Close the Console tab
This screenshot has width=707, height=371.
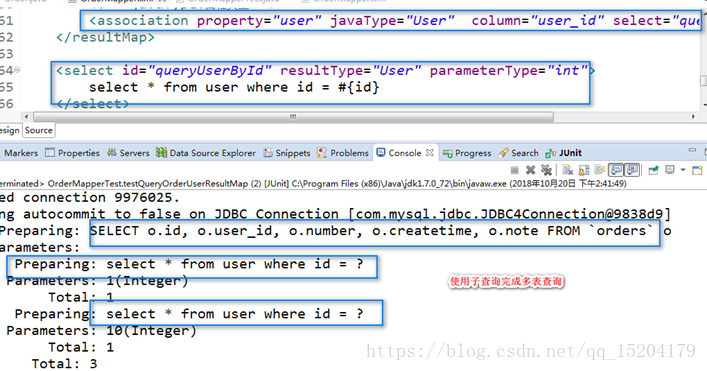coord(430,153)
